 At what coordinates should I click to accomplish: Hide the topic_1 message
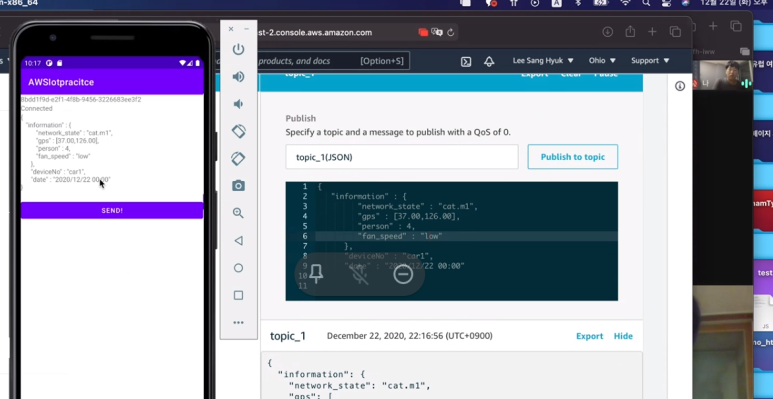tap(623, 336)
